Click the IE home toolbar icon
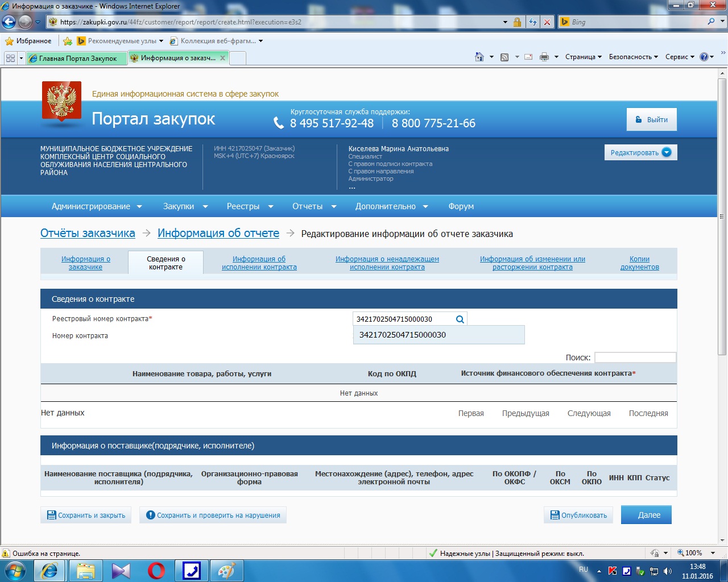Screen dimensions: 728x582 coord(479,57)
